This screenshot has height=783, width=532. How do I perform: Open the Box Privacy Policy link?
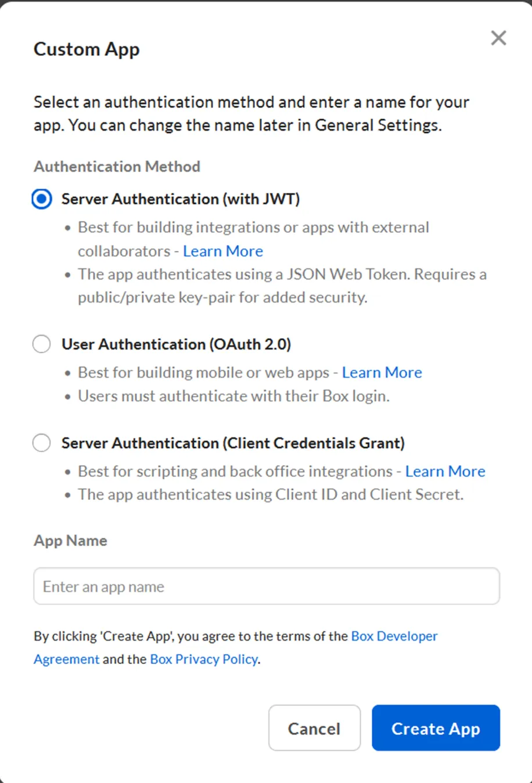coord(204,659)
